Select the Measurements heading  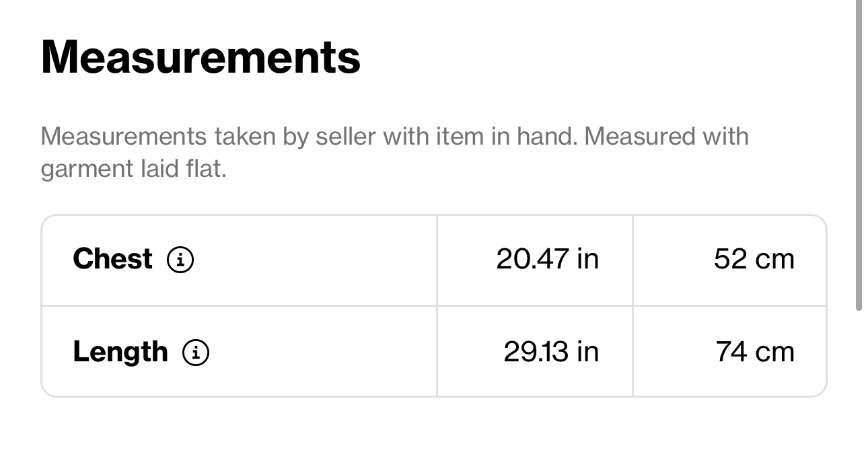(201, 57)
